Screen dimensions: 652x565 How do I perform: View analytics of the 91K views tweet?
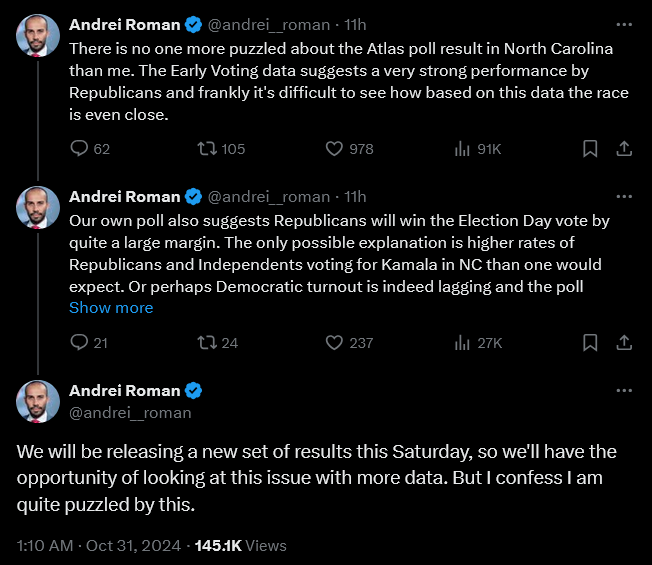pyautogui.click(x=463, y=149)
